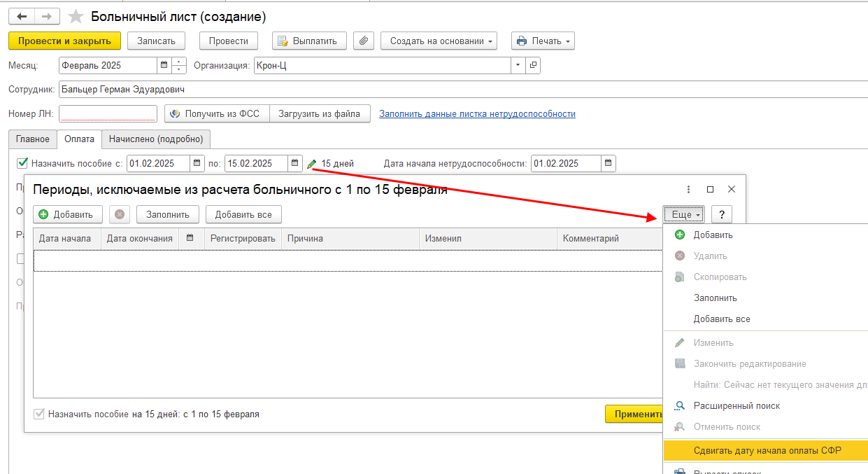Open calendar for benefit start date 01.02.2025
Image resolution: width=868 pixels, height=474 pixels.
[197, 163]
